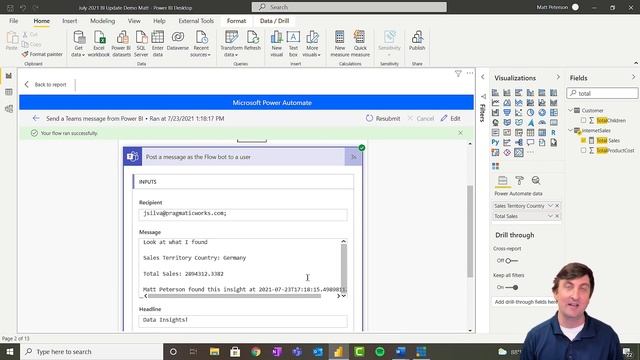Choose the Area chart visual
This screenshot has height=360, width=640.
tap(507, 102)
